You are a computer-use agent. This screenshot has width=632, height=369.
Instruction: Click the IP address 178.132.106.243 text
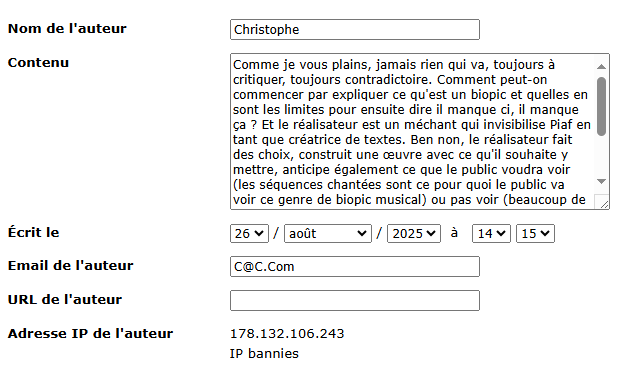pyautogui.click(x=287, y=334)
